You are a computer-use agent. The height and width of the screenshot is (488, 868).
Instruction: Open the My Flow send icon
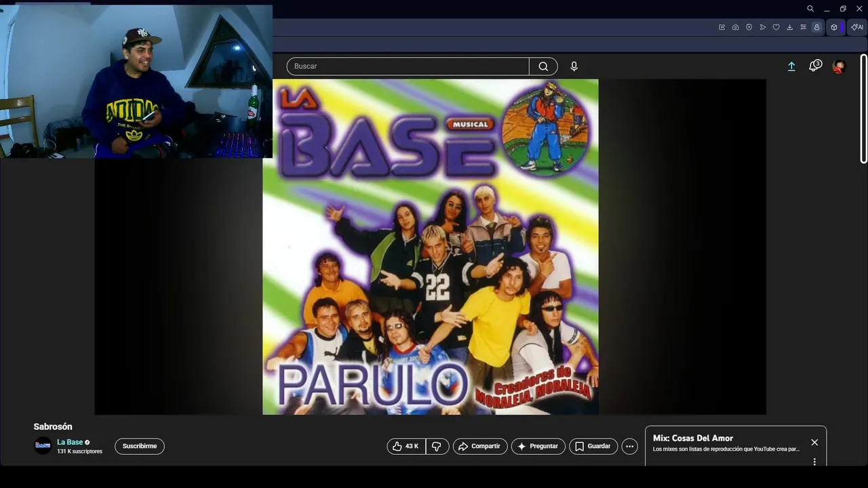[762, 27]
